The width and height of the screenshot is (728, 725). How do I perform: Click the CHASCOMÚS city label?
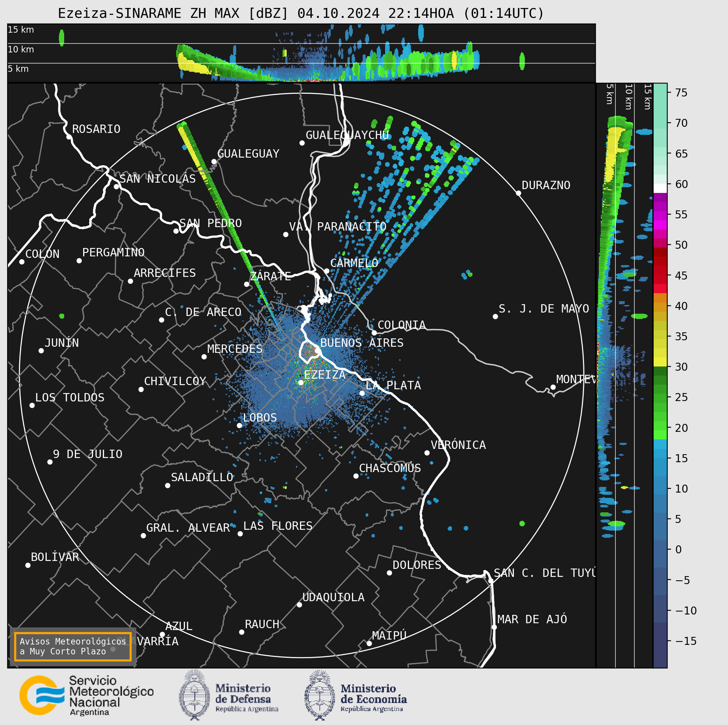click(390, 468)
